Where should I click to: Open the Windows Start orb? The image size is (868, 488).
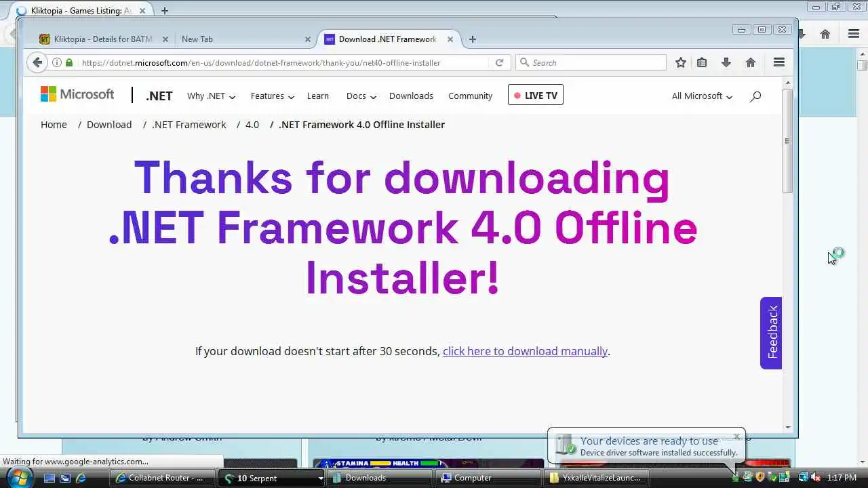point(19,477)
